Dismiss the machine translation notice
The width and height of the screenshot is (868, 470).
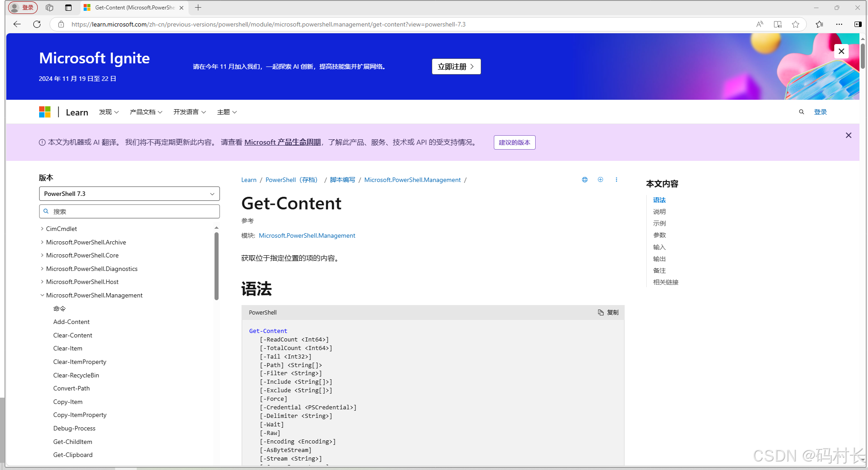pos(849,135)
